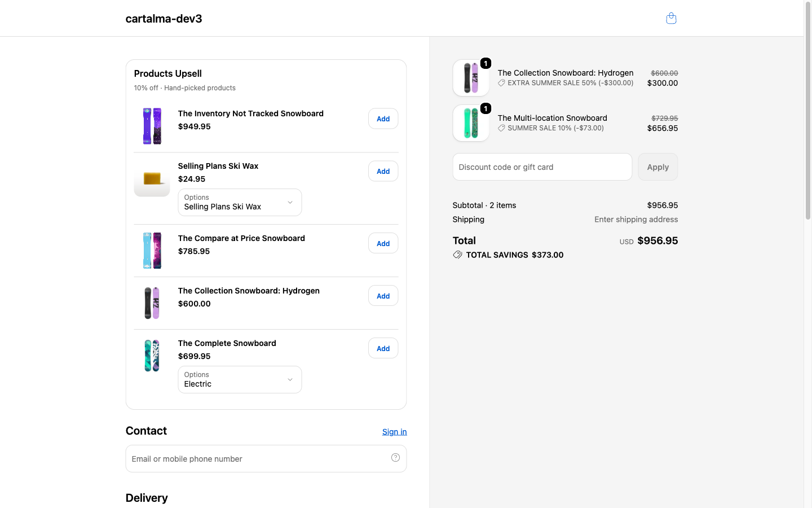Open the Electric options dropdown
Image resolution: width=812 pixels, height=508 pixels.
240,379
